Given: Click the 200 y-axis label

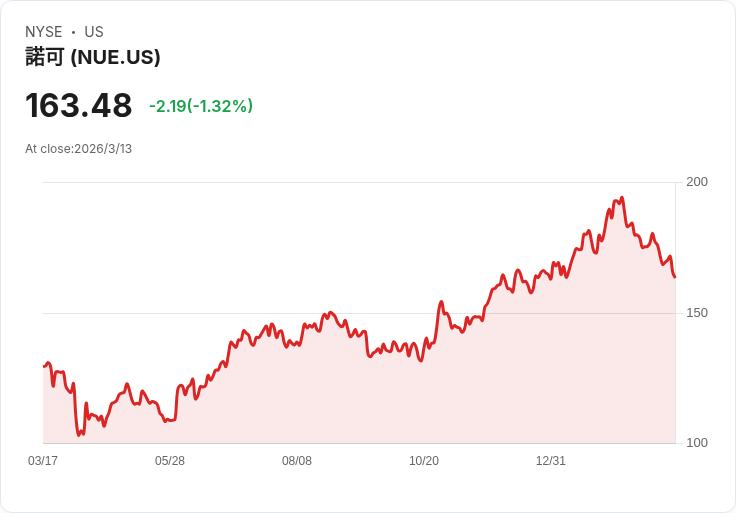Looking at the screenshot, I should coord(697,182).
